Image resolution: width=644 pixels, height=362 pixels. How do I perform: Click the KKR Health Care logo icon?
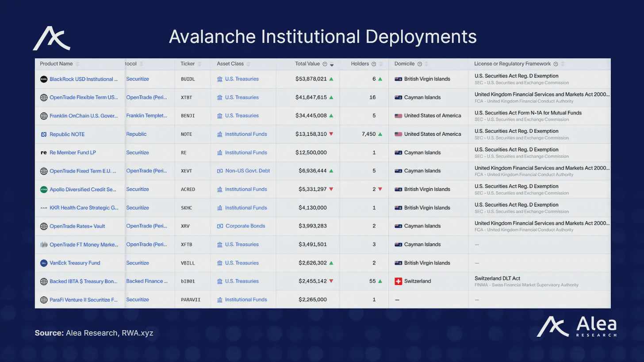coord(44,208)
